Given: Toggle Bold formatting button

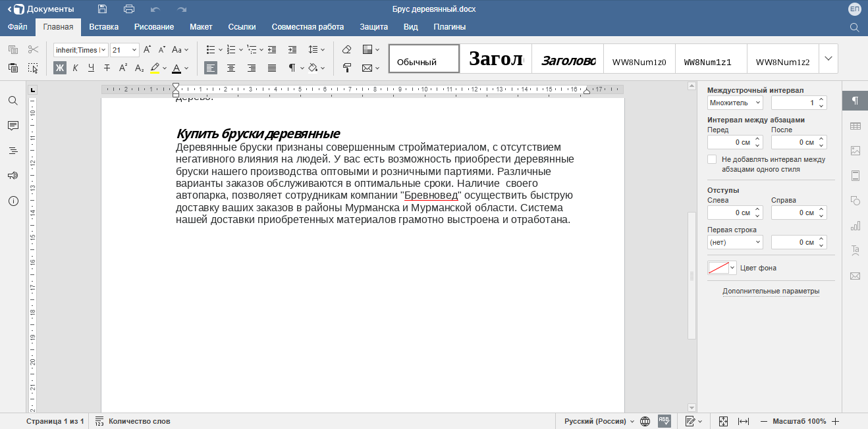Looking at the screenshot, I should coord(60,68).
